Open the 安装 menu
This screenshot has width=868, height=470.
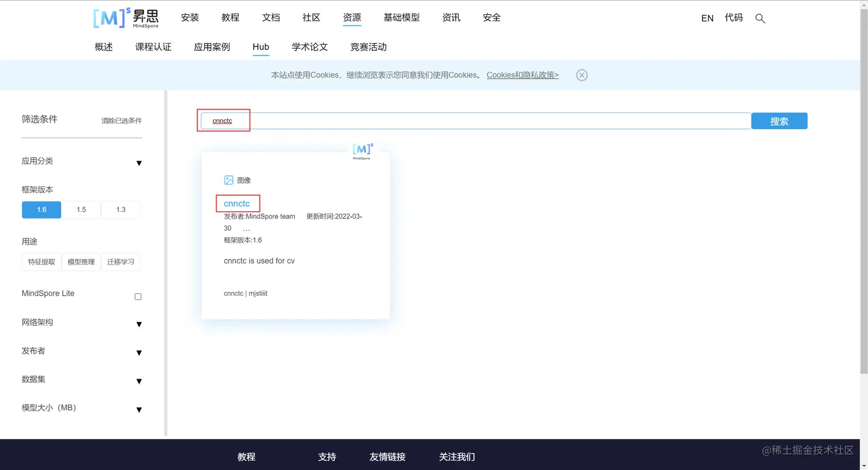189,18
